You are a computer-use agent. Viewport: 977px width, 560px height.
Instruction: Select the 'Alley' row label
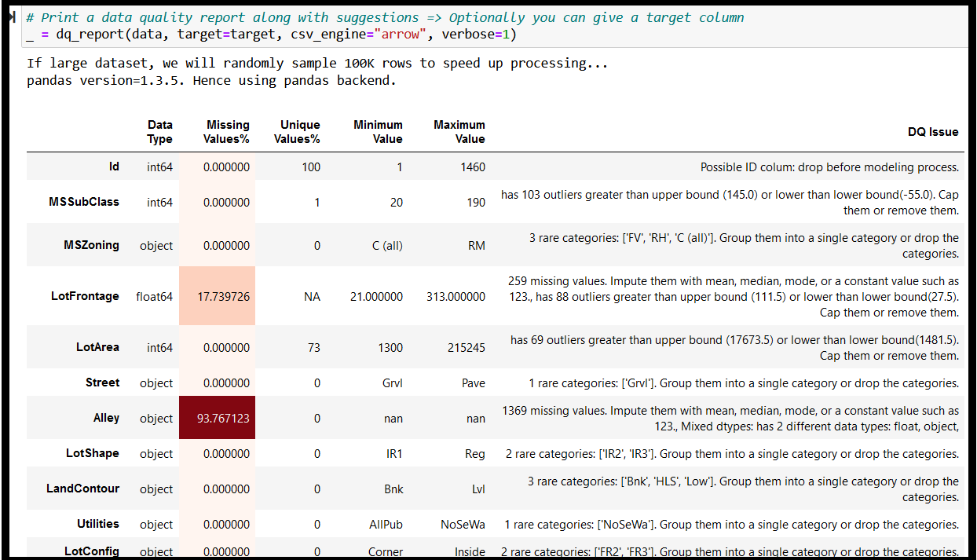[x=106, y=418]
